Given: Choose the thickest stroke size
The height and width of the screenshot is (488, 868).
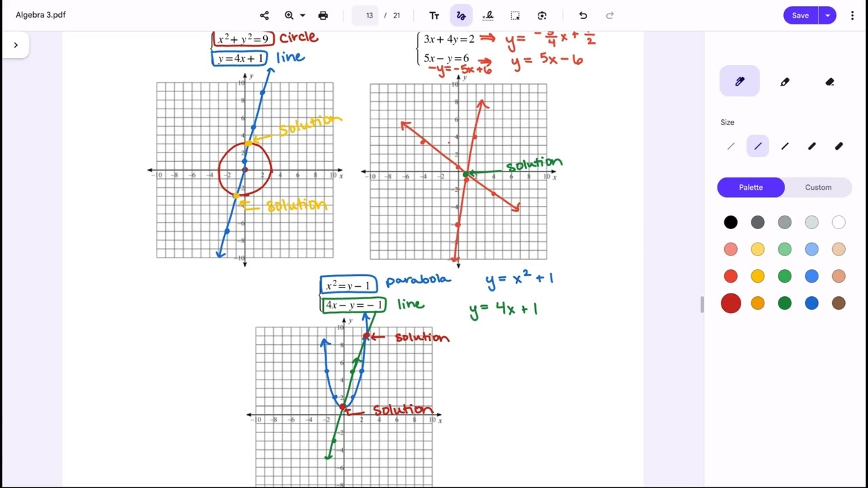Looking at the screenshot, I should [839, 146].
